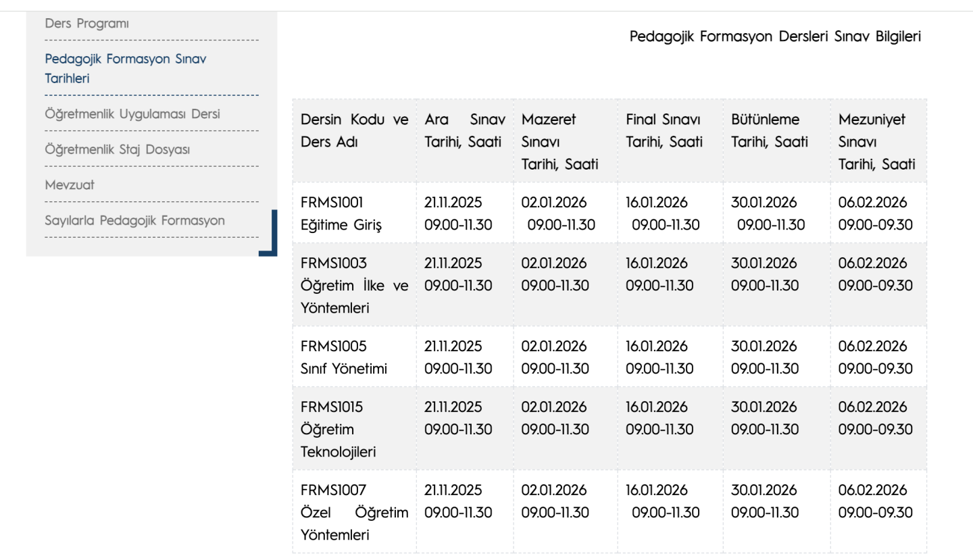Viewport: 973px width, 560px height.
Task: Select the Ara Sınav Tarihi, Saati column header
Action: tap(464, 131)
